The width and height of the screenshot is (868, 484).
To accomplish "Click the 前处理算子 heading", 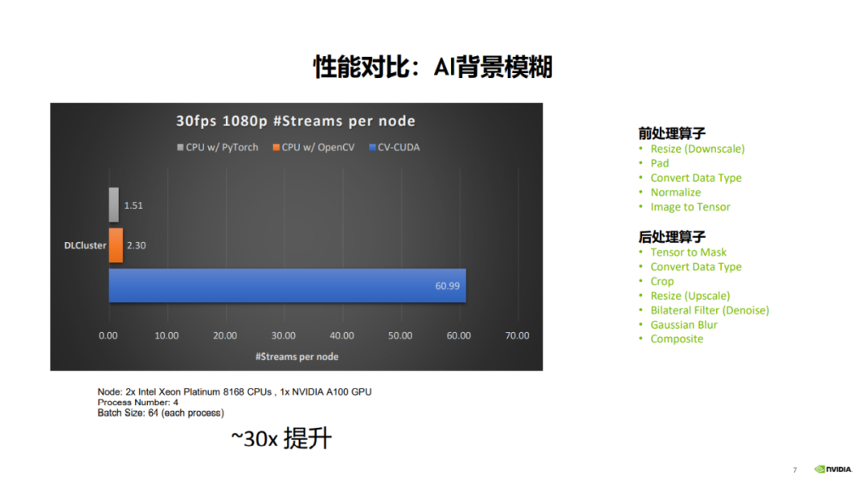I will [x=671, y=133].
